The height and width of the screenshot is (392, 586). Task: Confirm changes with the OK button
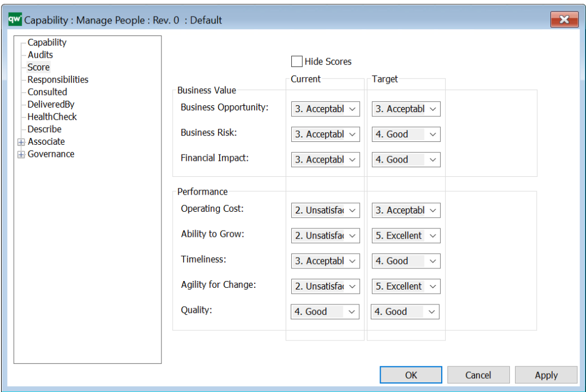[410, 375]
